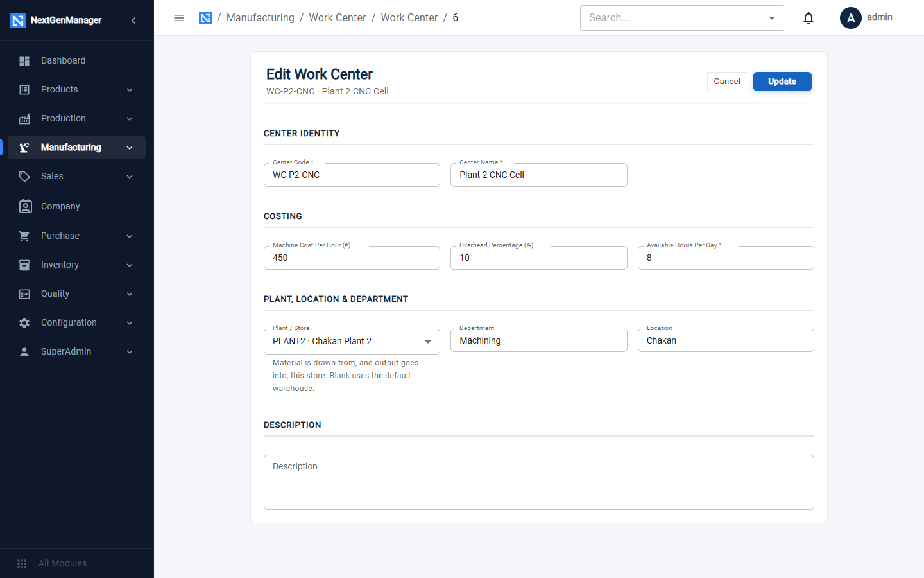Click the Overhead Percentage field
Viewport: 924px width, 578px height.
pos(539,258)
